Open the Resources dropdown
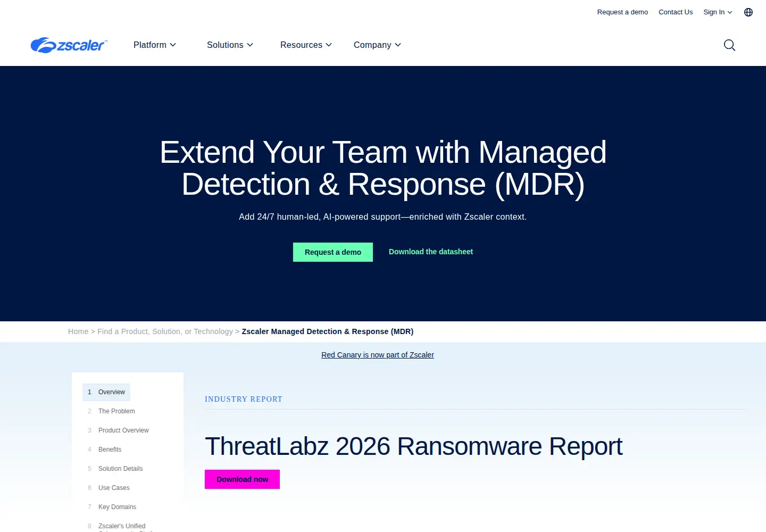 tap(306, 45)
